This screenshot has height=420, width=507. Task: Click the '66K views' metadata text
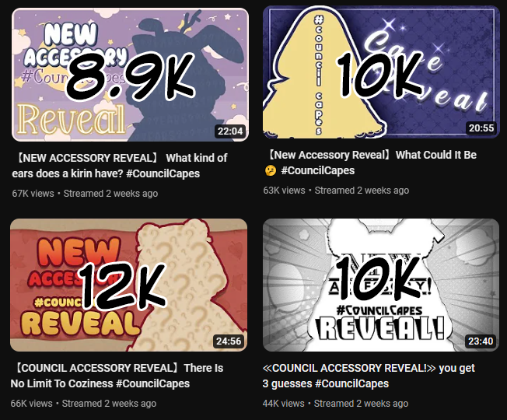pos(31,404)
